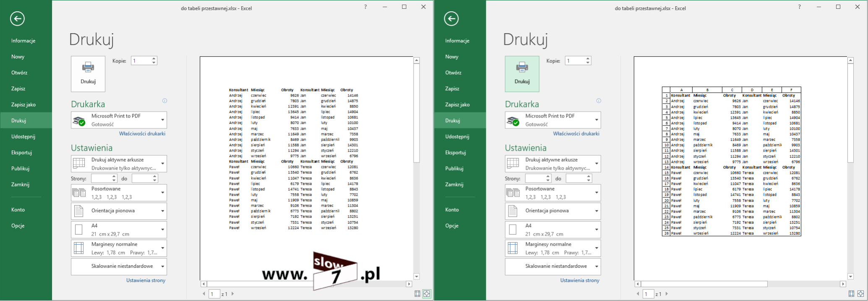Select Drukuj in right window sidebar
This screenshot has height=301, width=868.
[460, 120]
